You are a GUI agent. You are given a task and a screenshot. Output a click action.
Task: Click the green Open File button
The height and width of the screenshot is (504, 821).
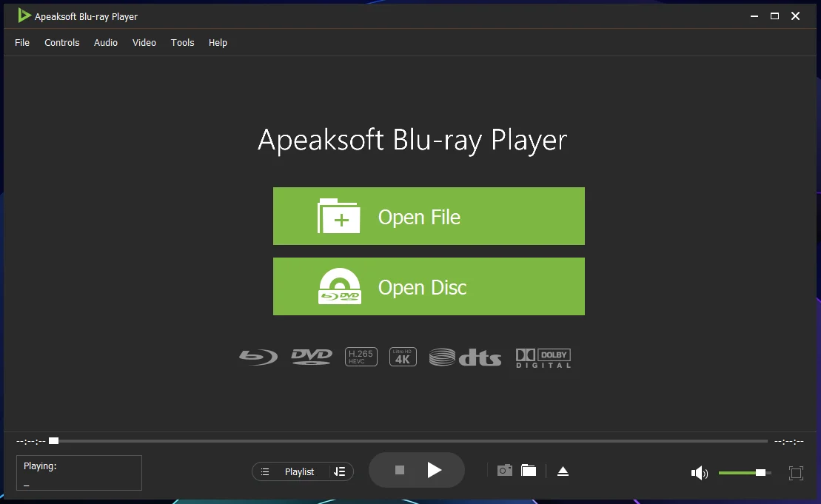pos(429,216)
